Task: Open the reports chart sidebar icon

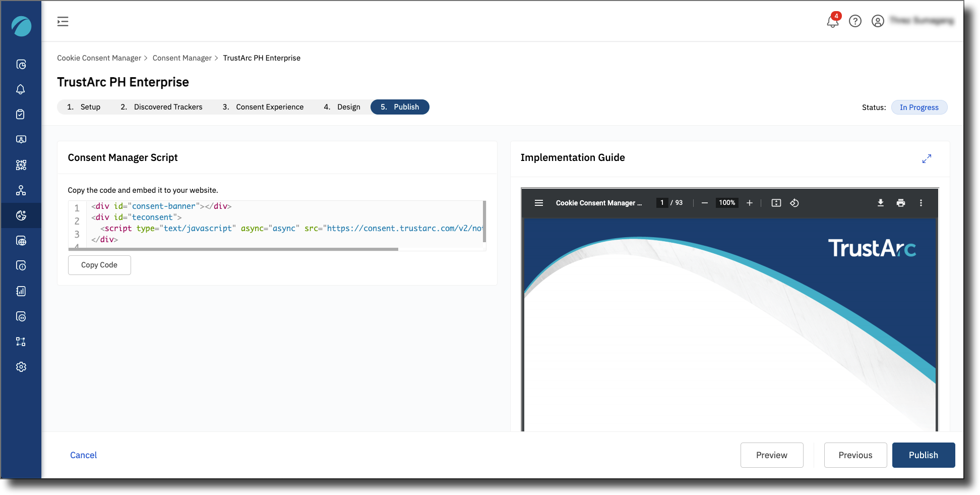Action: tap(21, 291)
